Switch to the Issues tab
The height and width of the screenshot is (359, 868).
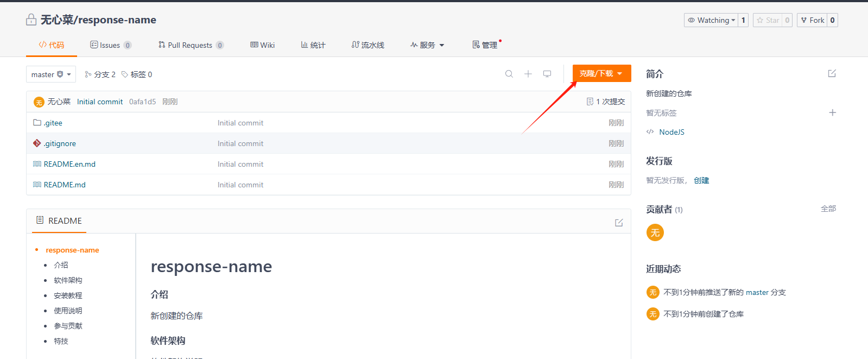pos(111,45)
